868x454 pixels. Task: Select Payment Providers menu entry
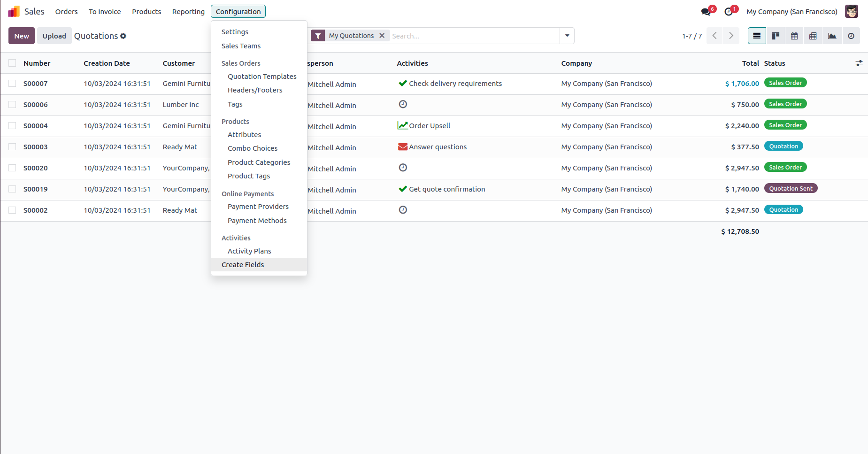point(258,207)
